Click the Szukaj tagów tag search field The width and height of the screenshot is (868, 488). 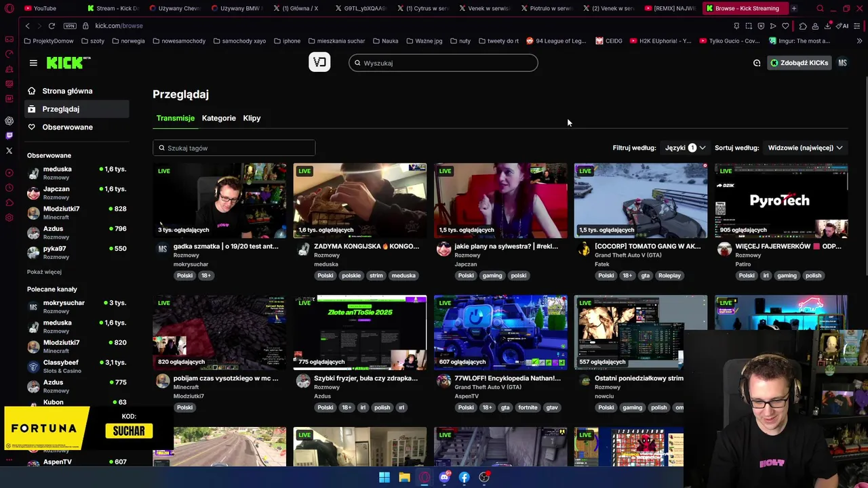tap(234, 148)
